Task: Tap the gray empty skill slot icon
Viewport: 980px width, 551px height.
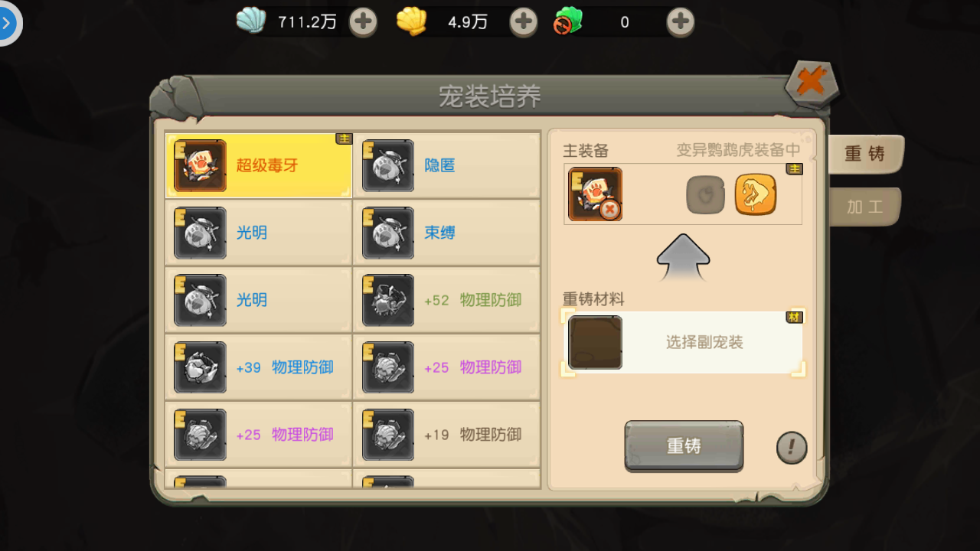Action: tap(705, 194)
